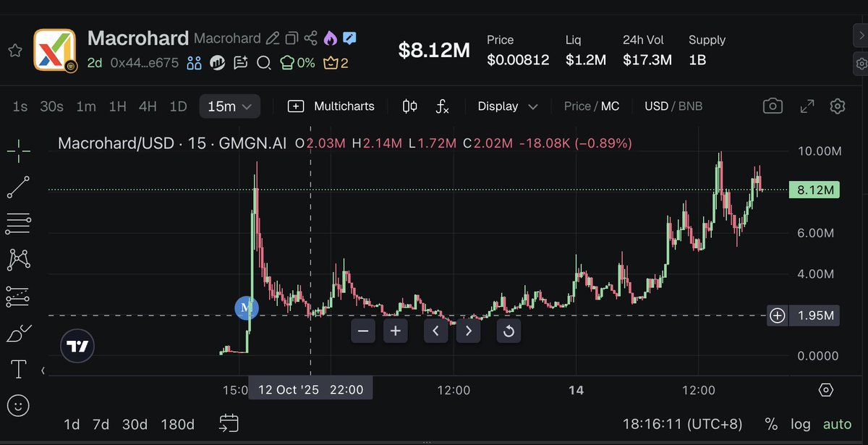Select the text annotation tool
Screen dimensions: 868x445
pos(18,370)
